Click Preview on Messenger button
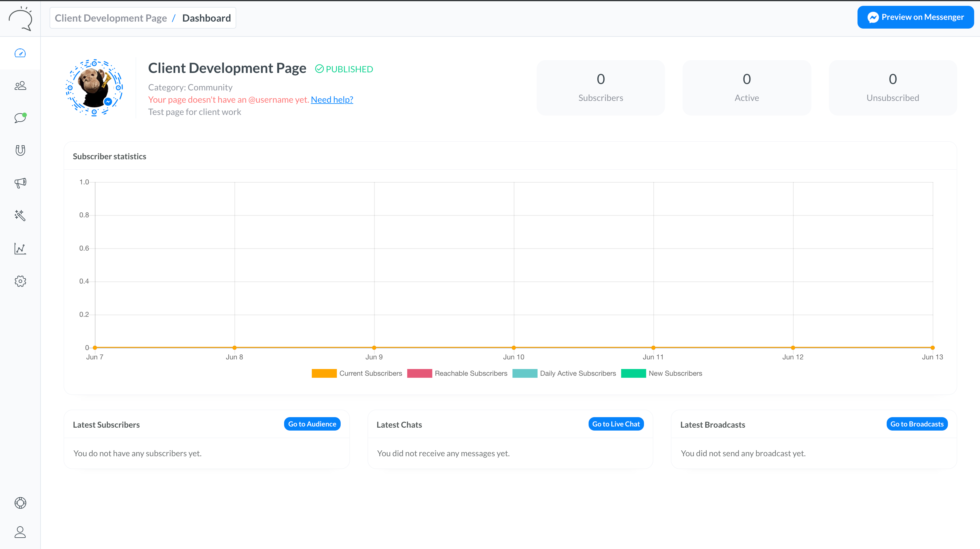980x549 pixels. (x=915, y=17)
